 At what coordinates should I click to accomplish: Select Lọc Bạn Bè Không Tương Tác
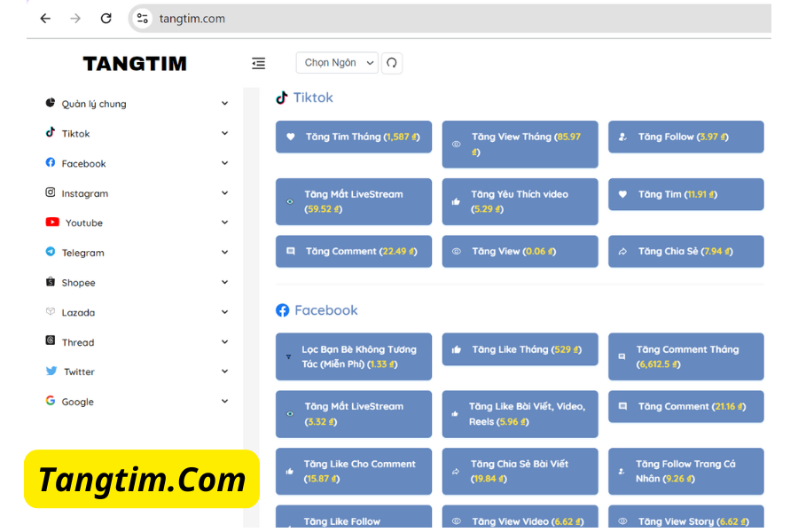[x=354, y=356]
